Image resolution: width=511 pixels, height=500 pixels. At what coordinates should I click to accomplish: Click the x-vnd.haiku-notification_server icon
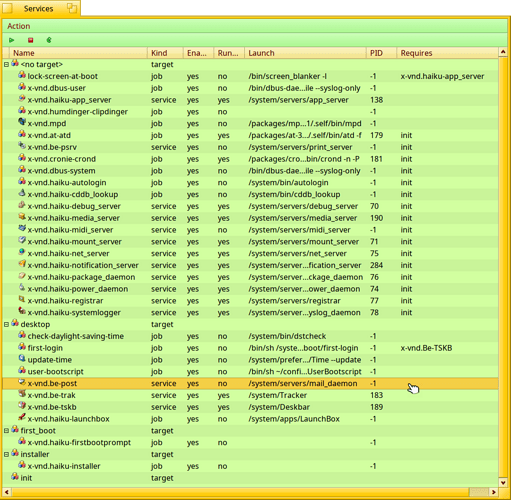click(x=22, y=265)
